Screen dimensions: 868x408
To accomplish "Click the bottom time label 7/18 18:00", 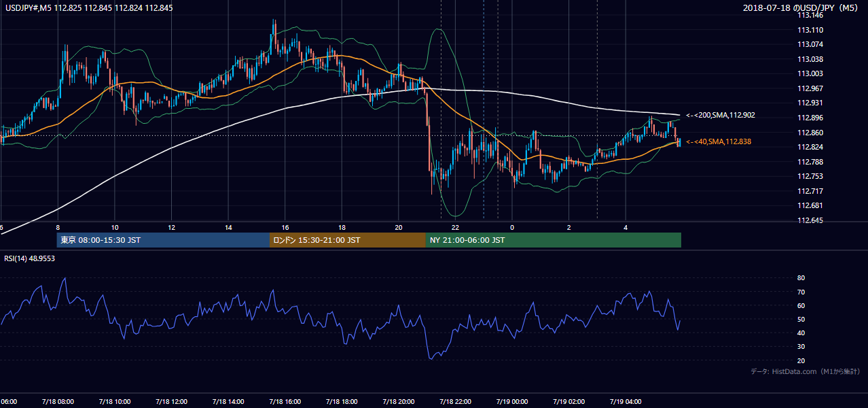I will 341,401.
